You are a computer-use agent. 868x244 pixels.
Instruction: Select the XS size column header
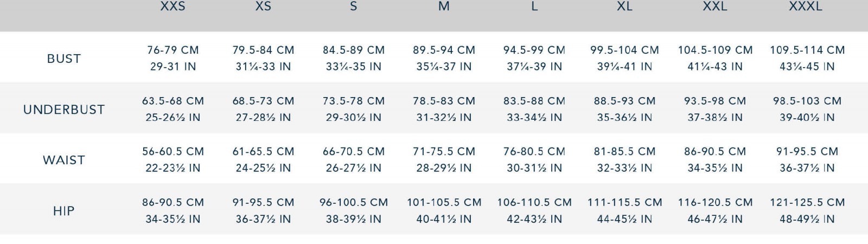tap(263, 7)
